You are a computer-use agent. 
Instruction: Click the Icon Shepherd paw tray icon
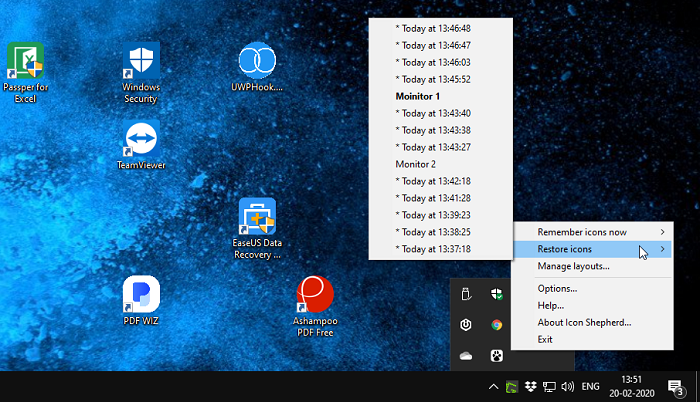coord(496,355)
